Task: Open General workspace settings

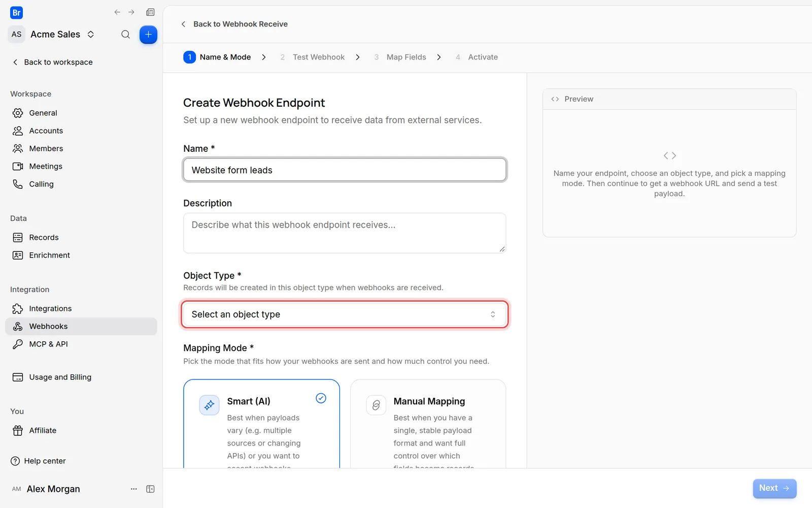Action: point(81,113)
